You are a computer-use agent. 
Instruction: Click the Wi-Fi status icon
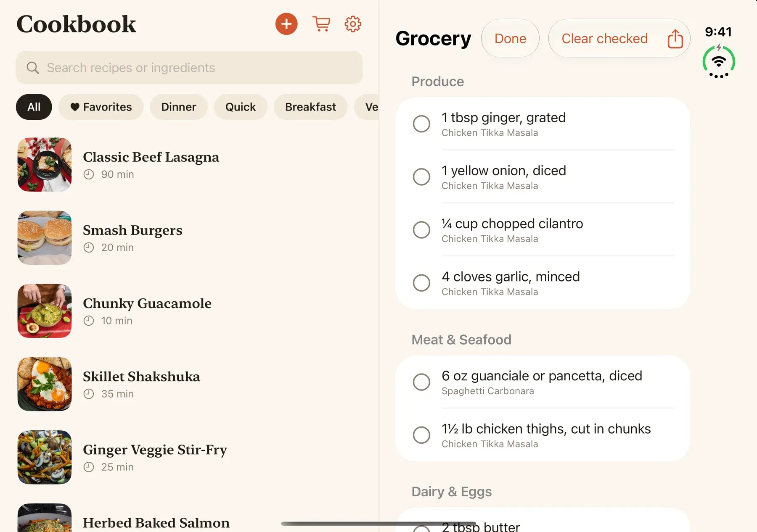(719, 61)
